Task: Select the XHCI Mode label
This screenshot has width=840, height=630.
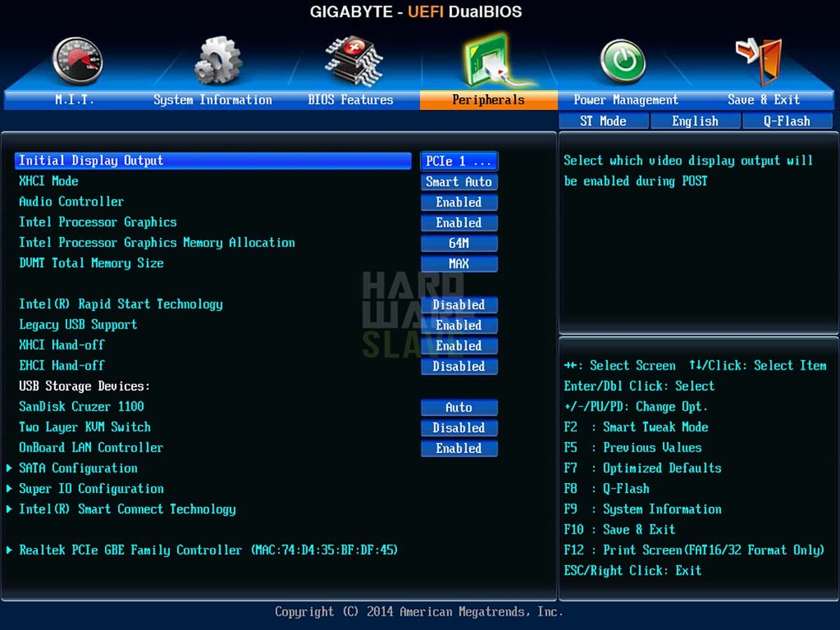Action: tap(48, 181)
